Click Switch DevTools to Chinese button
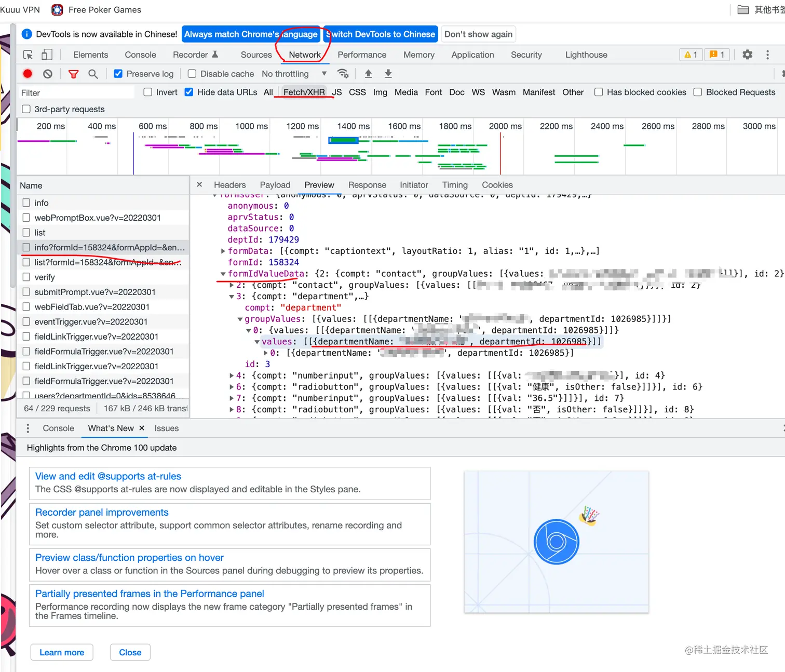 [x=381, y=34]
